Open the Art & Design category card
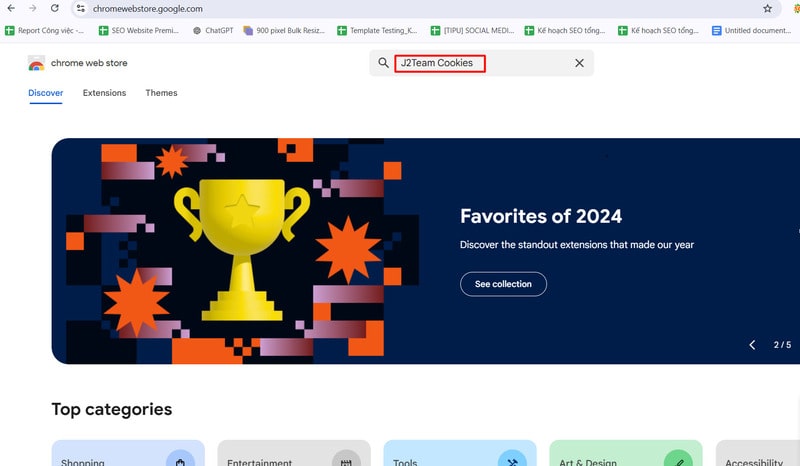This screenshot has height=466, width=800. coord(626,453)
